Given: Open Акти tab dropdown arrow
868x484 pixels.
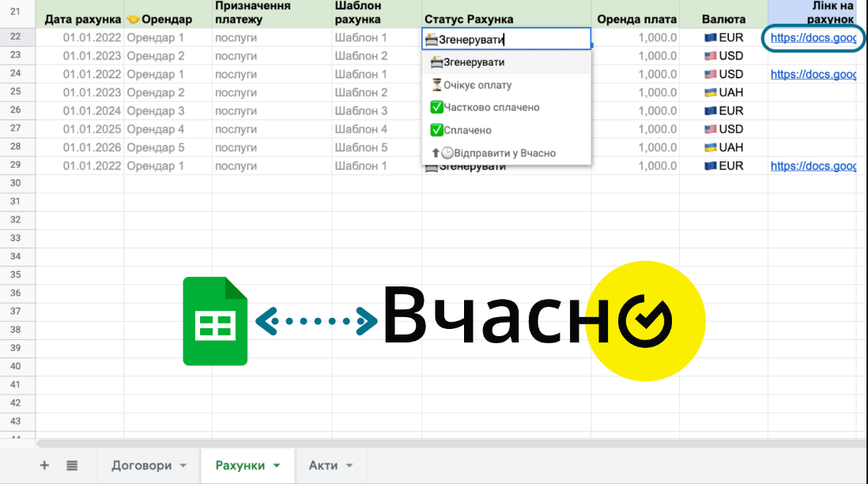Looking at the screenshot, I should tap(349, 466).
